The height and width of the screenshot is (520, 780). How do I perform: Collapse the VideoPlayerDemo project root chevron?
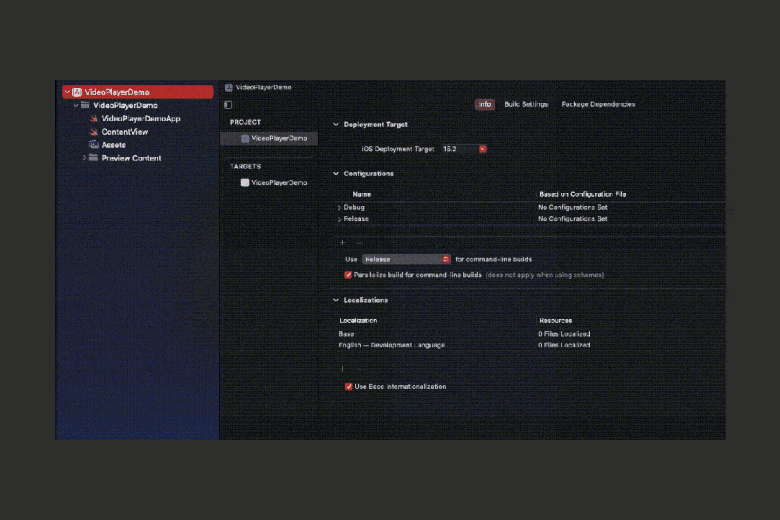click(67, 92)
